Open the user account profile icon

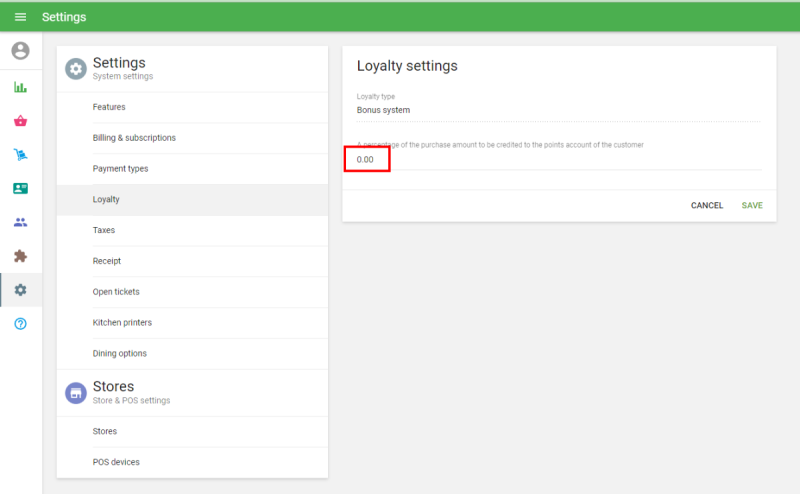[x=20, y=51]
